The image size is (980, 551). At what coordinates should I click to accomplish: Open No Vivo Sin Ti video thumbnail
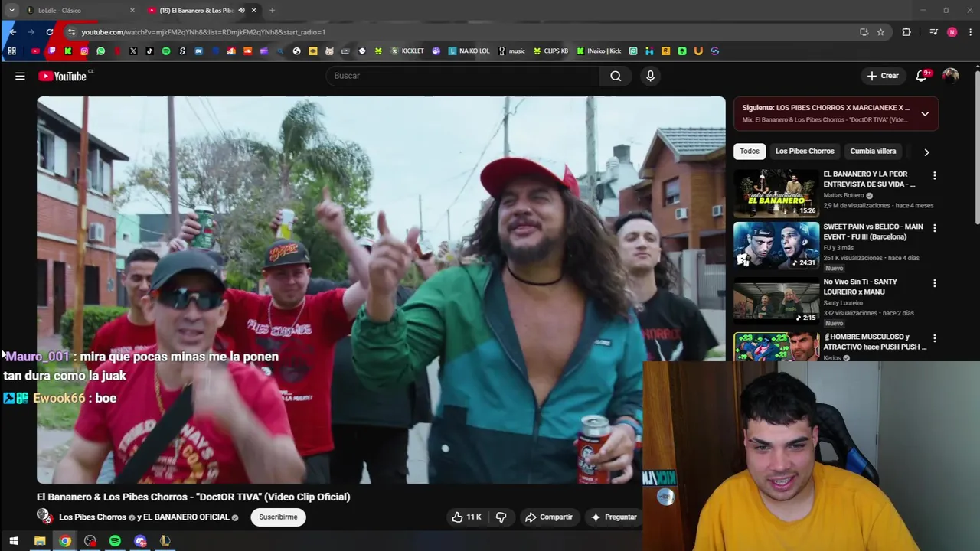776,301
